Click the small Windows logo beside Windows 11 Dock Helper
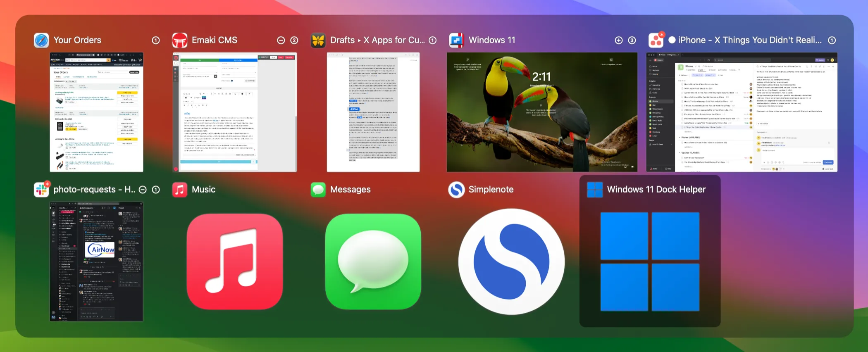868x352 pixels. [595, 190]
